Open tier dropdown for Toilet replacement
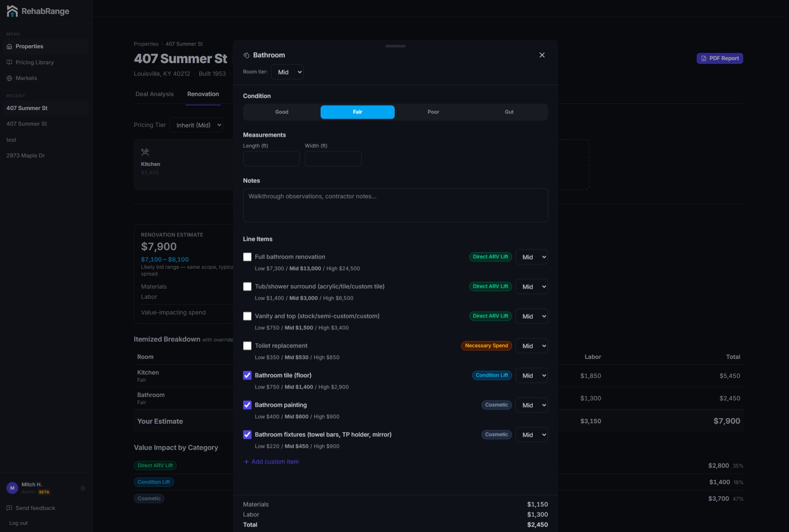 click(x=532, y=346)
